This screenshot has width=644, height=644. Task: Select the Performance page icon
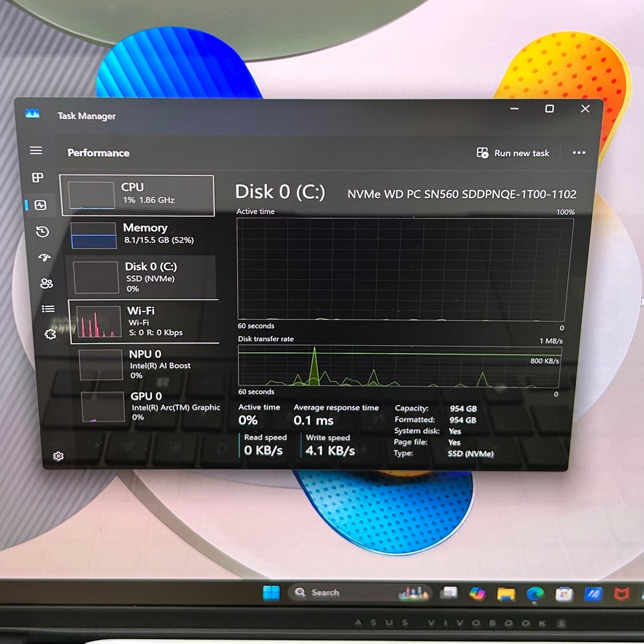click(x=41, y=205)
